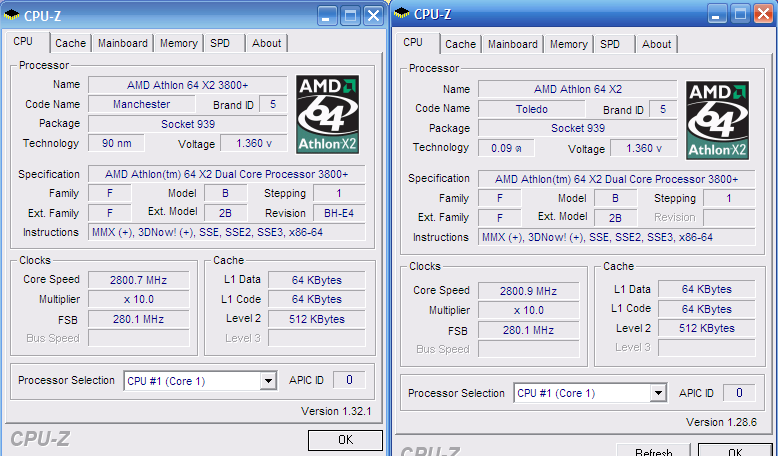This screenshot has width=778, height=456.
Task: Click Package value 'Socket 939' in right window
Action: pos(578,128)
